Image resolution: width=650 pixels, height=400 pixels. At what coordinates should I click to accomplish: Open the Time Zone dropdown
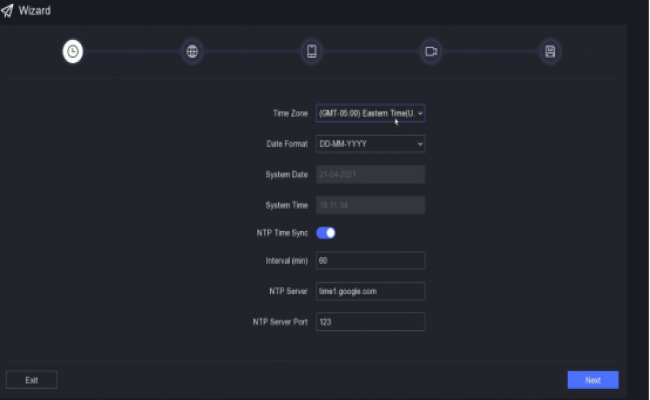[x=371, y=114]
